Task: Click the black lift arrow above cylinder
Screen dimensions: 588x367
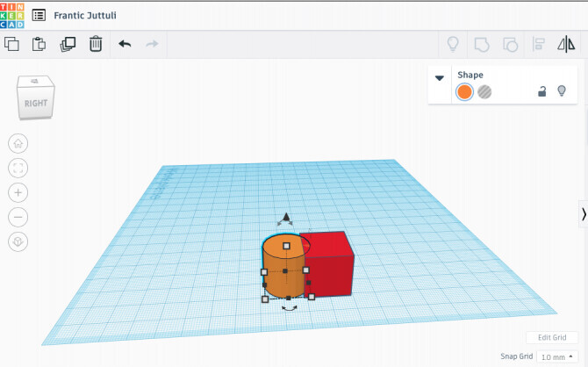Action: point(286,217)
